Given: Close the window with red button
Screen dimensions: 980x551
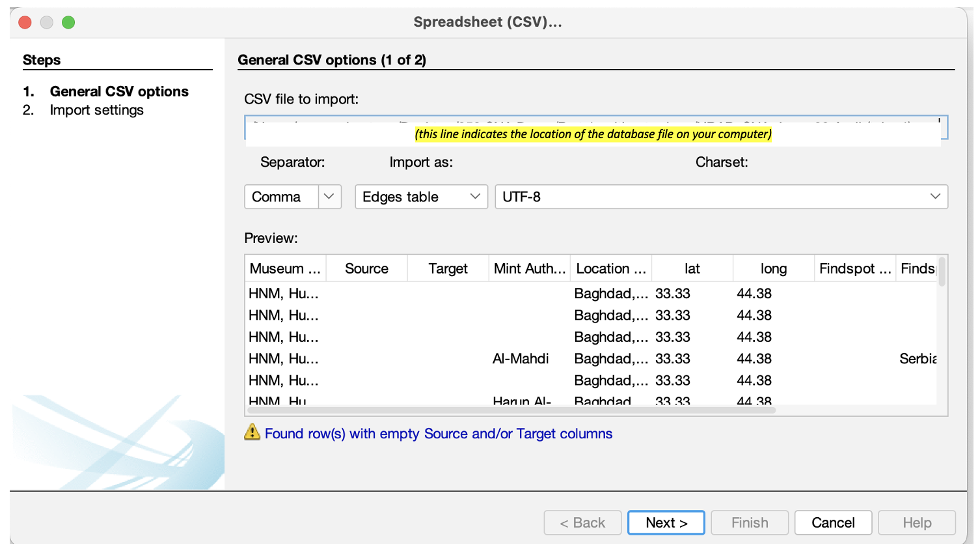Looking at the screenshot, I should (25, 22).
